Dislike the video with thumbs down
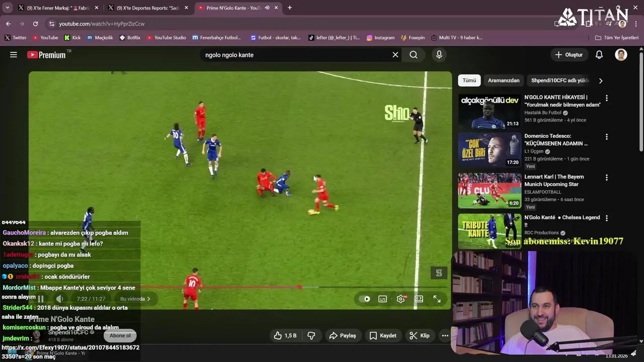This screenshot has height=362, width=644. [x=311, y=335]
